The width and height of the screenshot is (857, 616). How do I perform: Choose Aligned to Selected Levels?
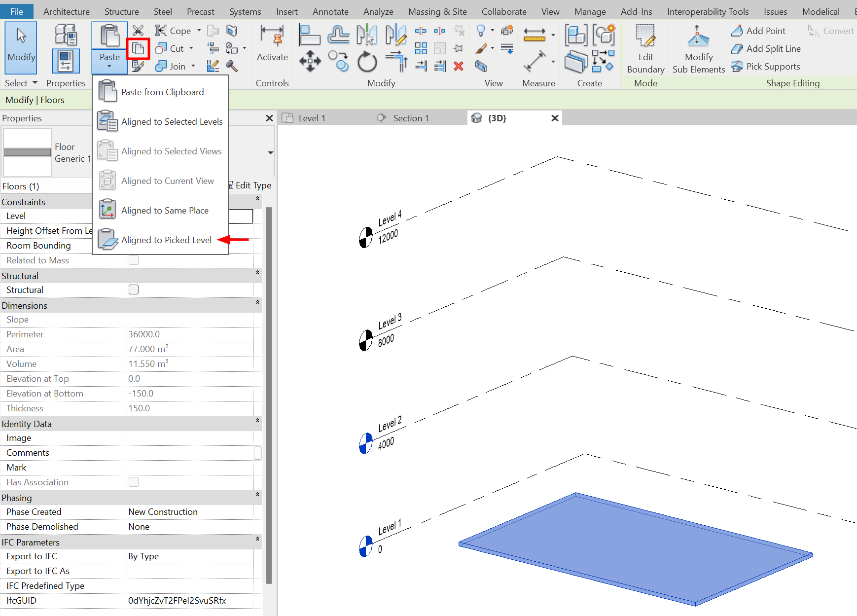click(160, 122)
